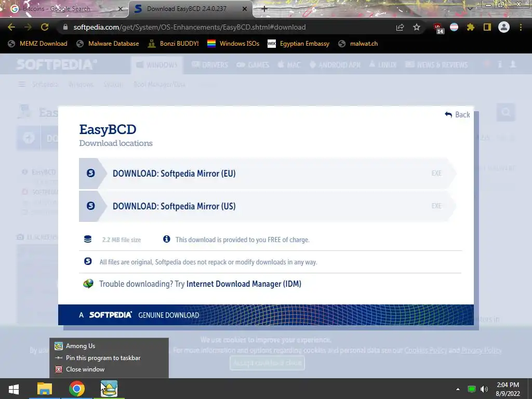Open the MEMZ Download bookmark
The image size is (532, 399).
(x=37, y=44)
